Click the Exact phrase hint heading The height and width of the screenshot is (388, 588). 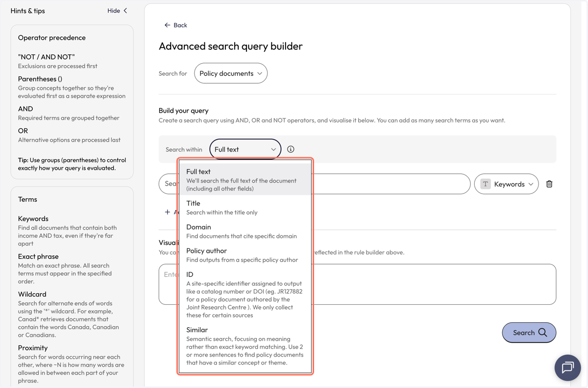pyautogui.click(x=38, y=257)
